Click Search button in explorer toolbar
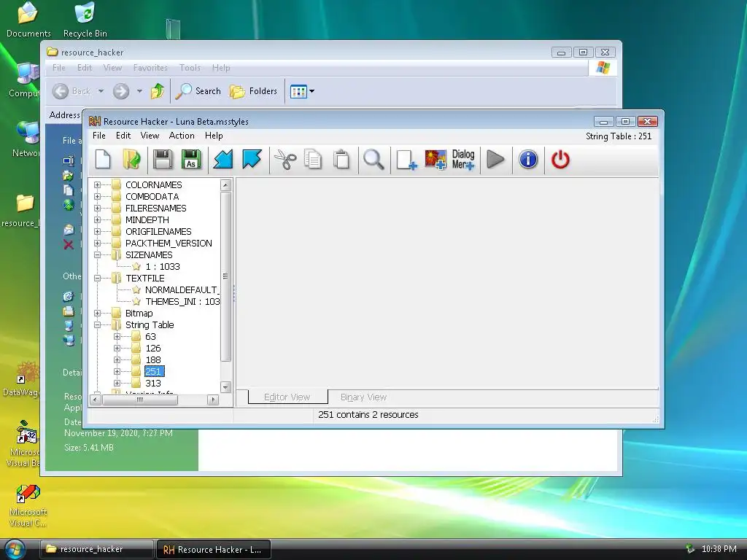Viewport: 747px width, 560px height. click(x=198, y=91)
